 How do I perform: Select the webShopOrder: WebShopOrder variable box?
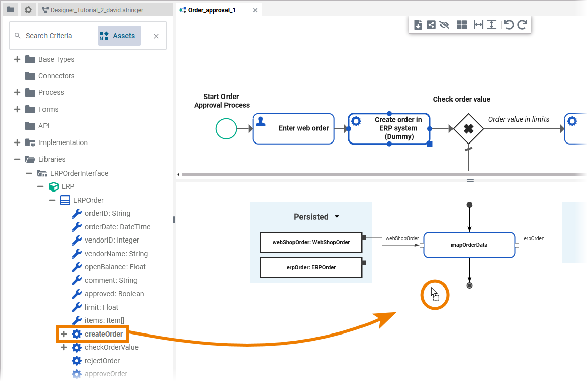311,242
